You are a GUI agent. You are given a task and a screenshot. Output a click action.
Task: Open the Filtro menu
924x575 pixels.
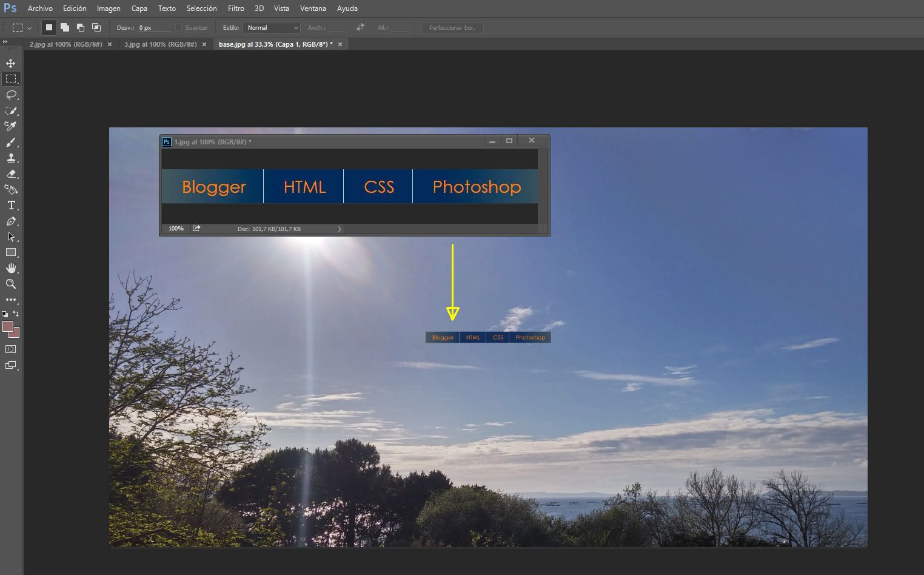pos(236,8)
